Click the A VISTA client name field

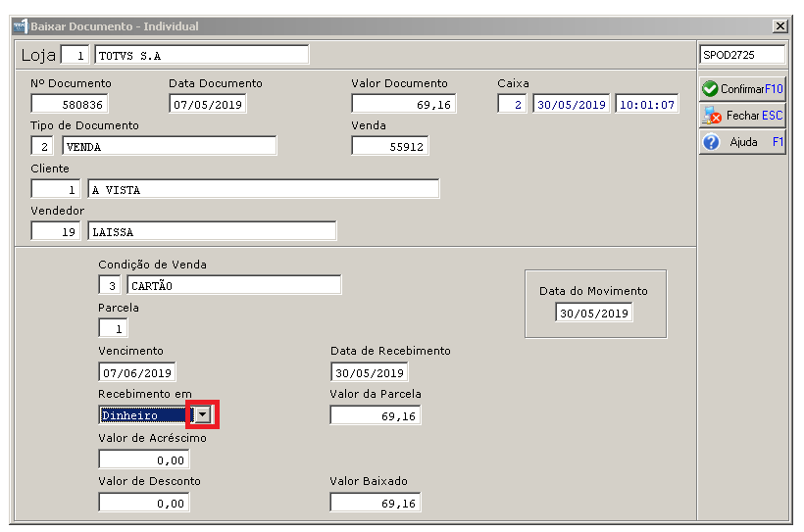[264, 189]
